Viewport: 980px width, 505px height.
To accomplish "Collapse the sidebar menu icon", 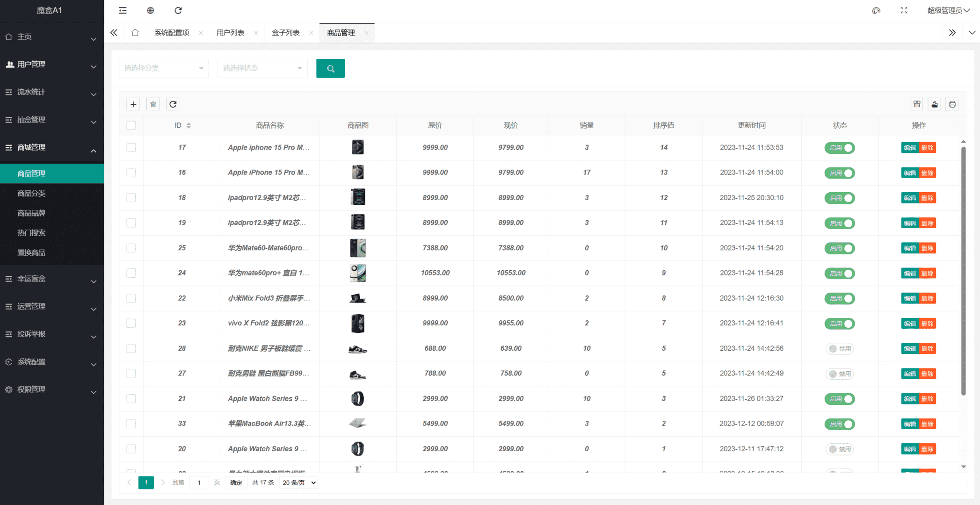I will 123,10.
